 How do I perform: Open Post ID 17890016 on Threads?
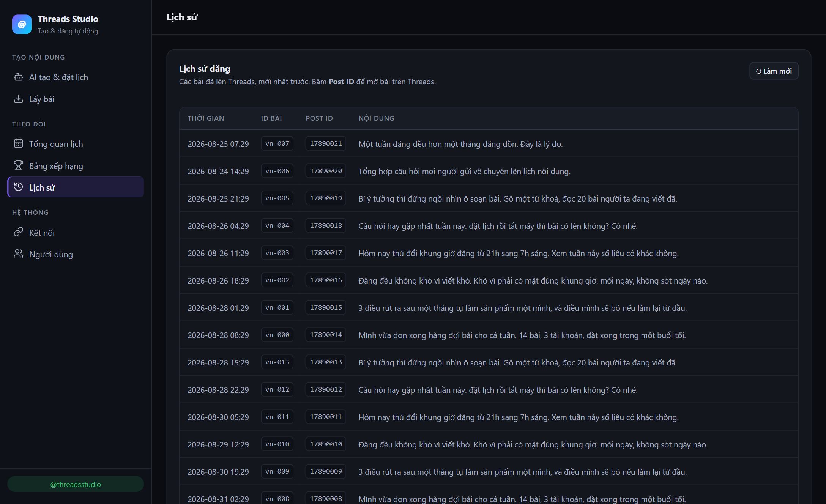(326, 280)
